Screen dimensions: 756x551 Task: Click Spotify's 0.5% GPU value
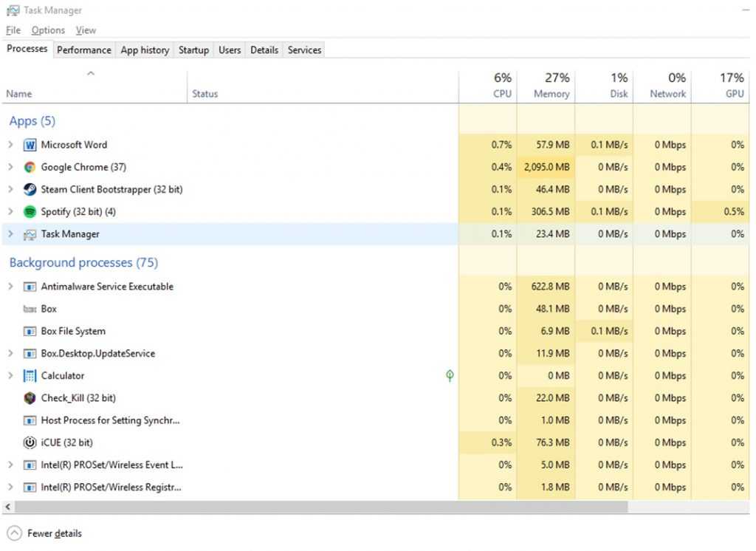734,211
